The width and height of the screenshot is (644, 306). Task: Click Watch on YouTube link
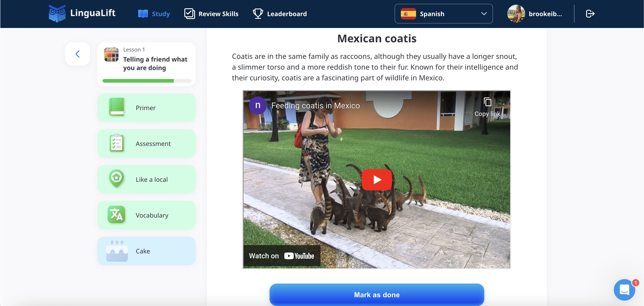click(x=282, y=256)
